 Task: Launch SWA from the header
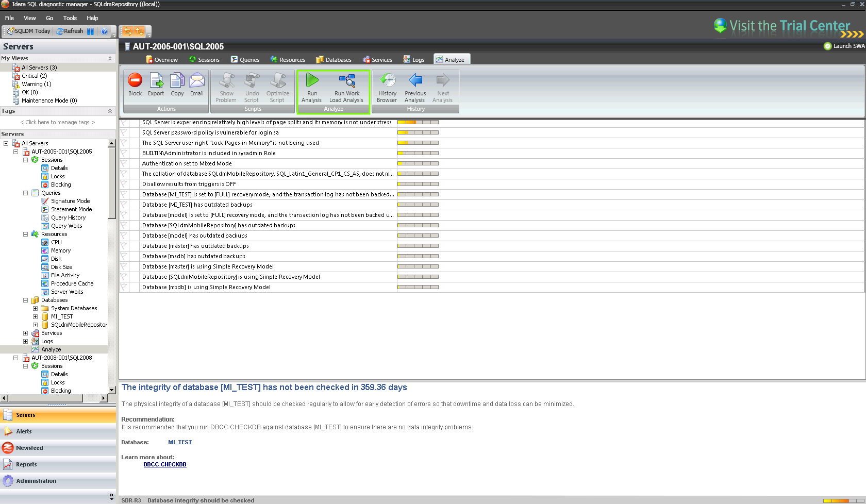tap(844, 46)
